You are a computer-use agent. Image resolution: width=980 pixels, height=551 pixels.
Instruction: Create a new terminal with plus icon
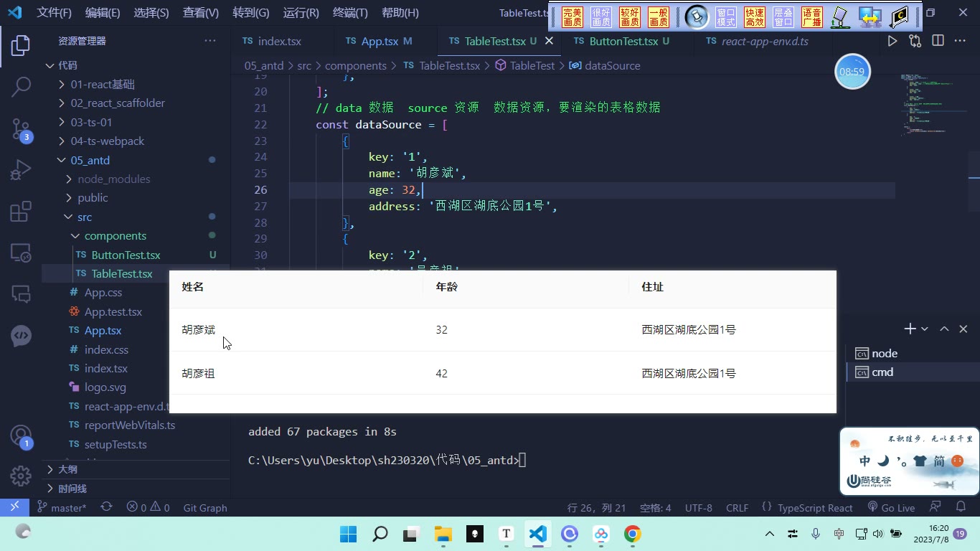[x=910, y=329]
